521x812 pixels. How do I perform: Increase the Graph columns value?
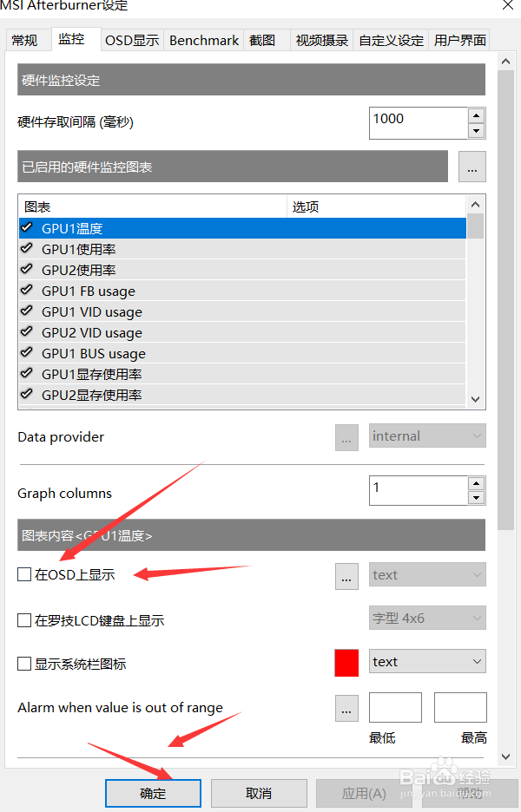coord(476,484)
